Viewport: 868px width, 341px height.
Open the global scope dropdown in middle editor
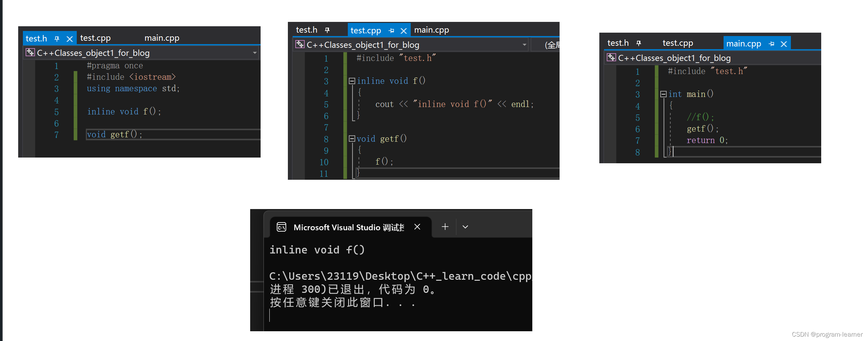point(546,45)
